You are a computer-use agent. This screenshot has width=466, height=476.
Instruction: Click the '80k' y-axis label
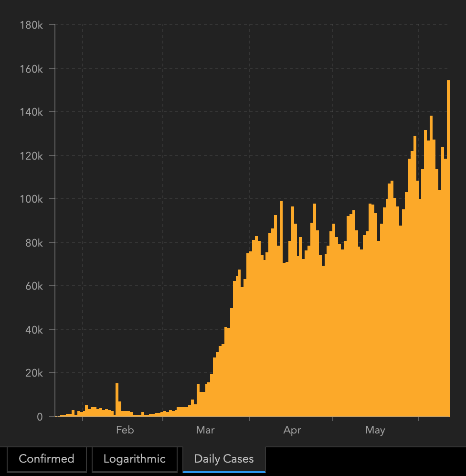pos(34,243)
